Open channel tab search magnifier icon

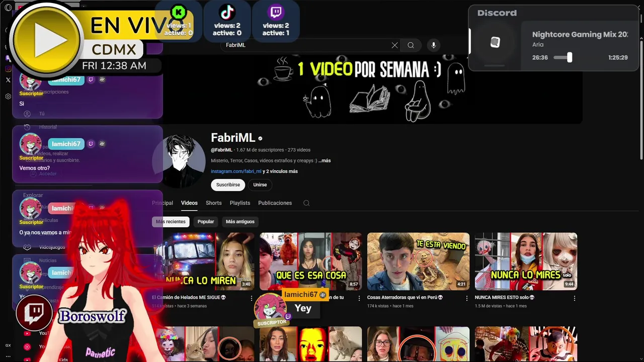tap(306, 203)
